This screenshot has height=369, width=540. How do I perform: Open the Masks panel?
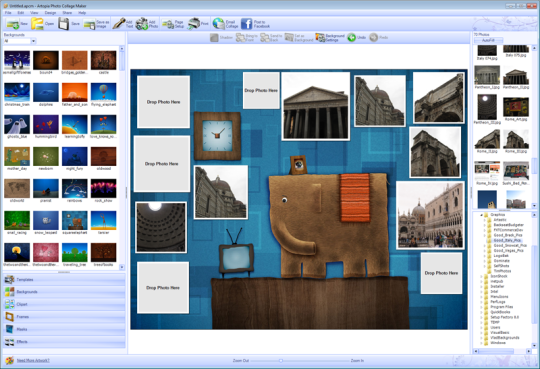tap(64, 329)
